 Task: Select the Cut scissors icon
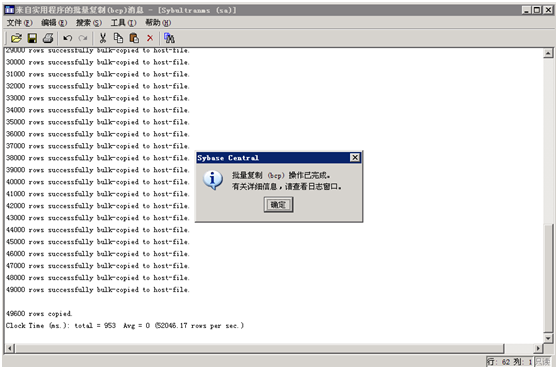103,38
